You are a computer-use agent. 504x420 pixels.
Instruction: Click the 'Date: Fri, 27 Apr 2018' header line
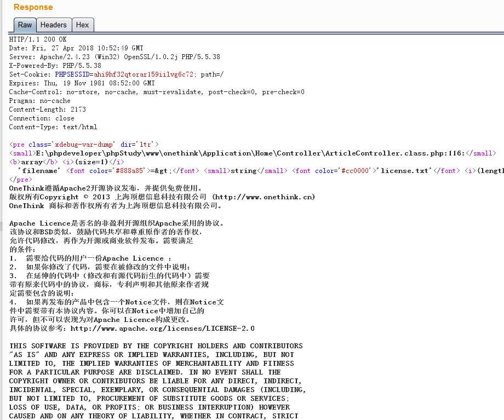point(76,48)
